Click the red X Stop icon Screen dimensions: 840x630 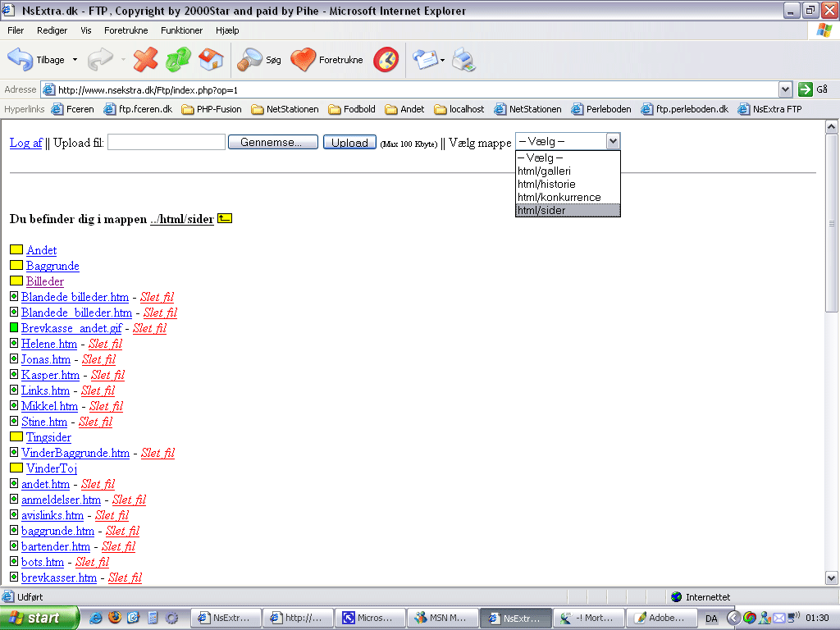[145, 60]
